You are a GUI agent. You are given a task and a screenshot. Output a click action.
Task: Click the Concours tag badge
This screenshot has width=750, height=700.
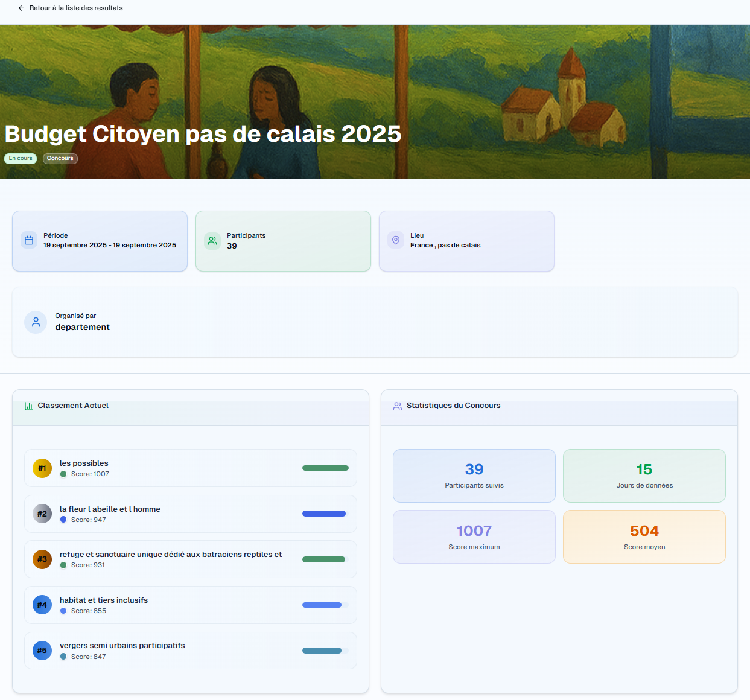[60, 159]
